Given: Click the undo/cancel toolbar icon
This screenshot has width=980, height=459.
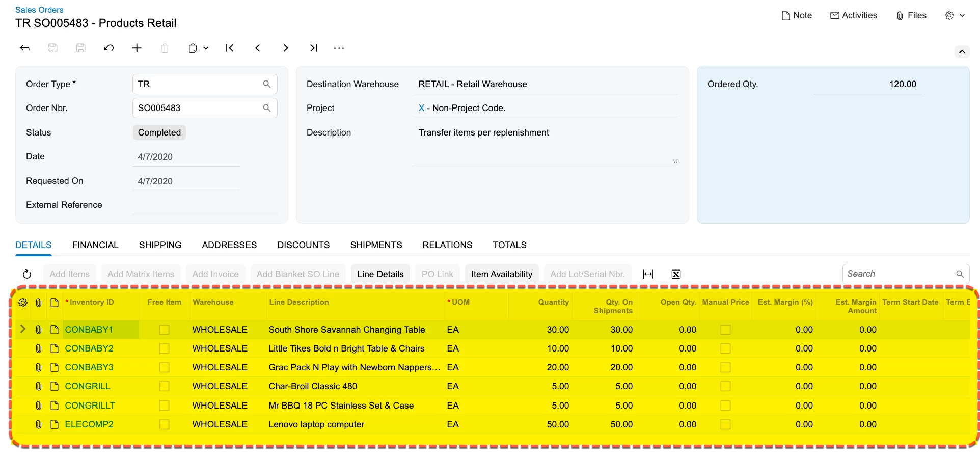Looking at the screenshot, I should tap(108, 48).
